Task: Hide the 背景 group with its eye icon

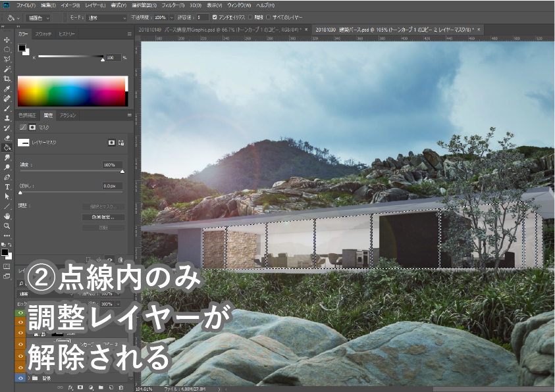Action: (20, 378)
